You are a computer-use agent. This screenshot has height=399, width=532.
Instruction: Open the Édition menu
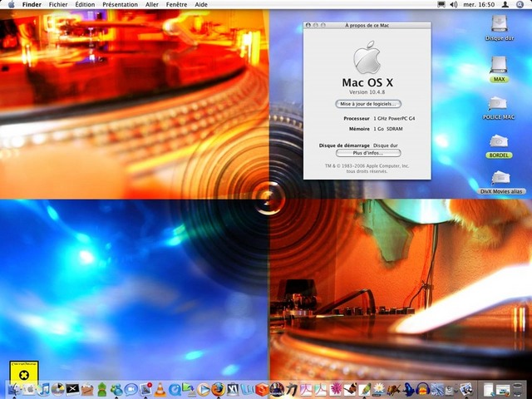pos(85,4)
